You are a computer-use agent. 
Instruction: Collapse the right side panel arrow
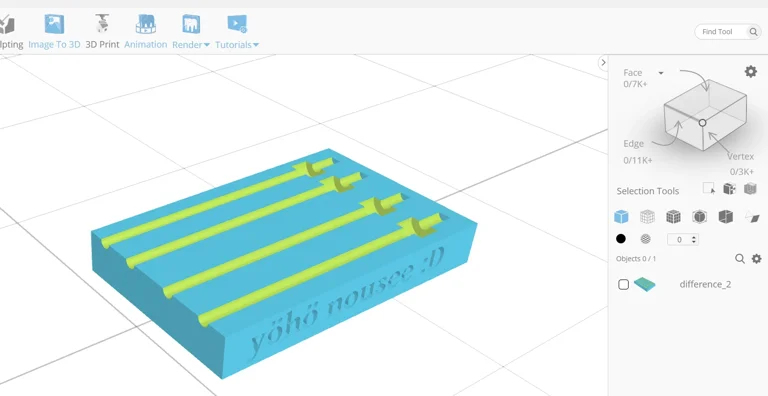pos(603,63)
